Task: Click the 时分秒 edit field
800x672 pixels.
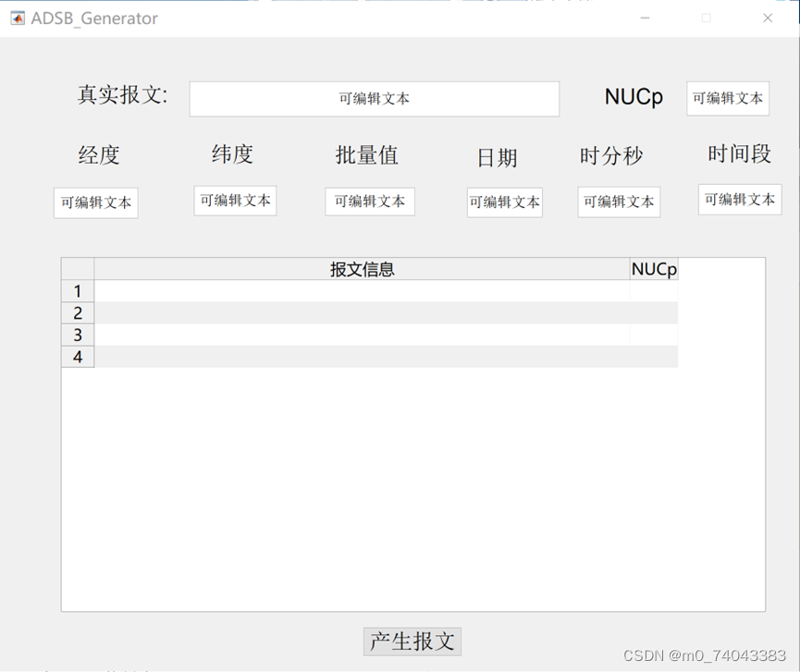Action: 618,202
